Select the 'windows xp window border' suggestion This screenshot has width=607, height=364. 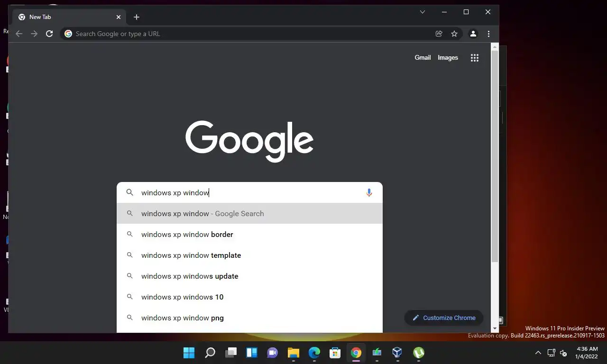[x=249, y=234]
